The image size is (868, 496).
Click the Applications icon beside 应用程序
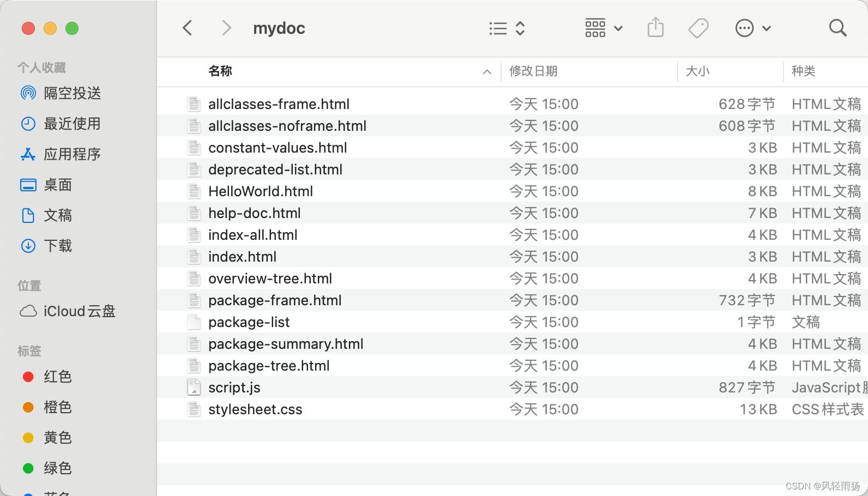coord(28,154)
